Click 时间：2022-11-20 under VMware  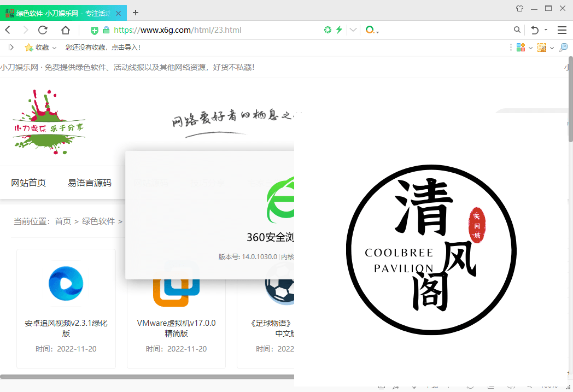click(x=176, y=349)
